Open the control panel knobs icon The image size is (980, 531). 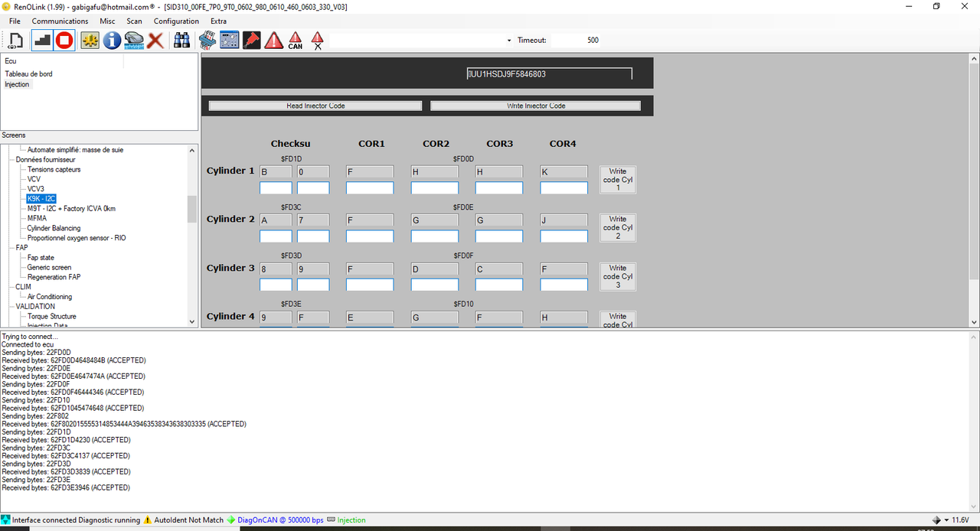pyautogui.click(x=229, y=40)
